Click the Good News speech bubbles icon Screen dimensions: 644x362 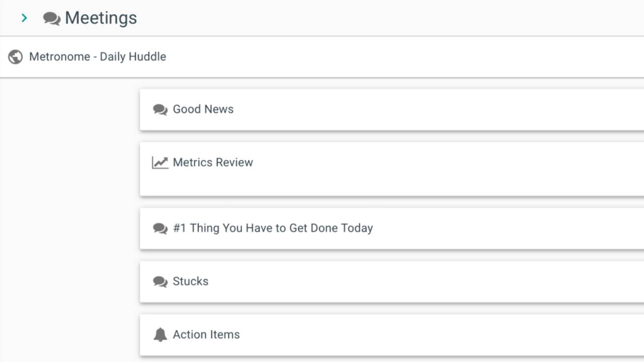point(160,110)
